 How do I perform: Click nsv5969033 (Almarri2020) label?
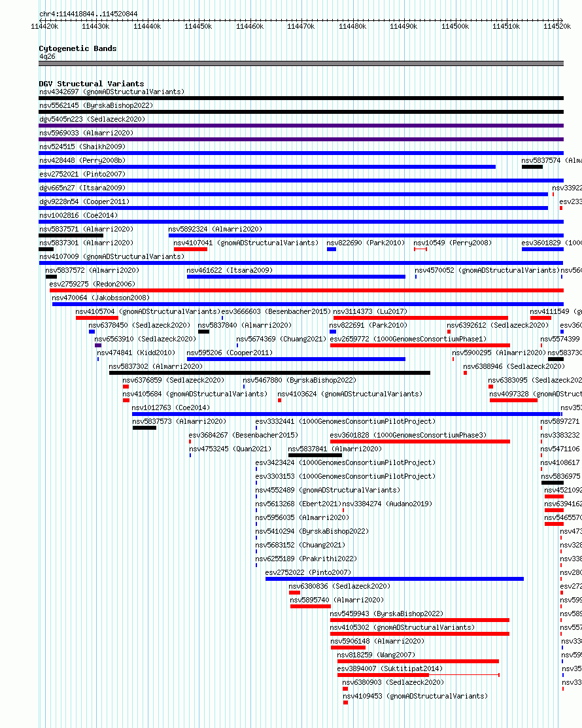click(x=86, y=133)
